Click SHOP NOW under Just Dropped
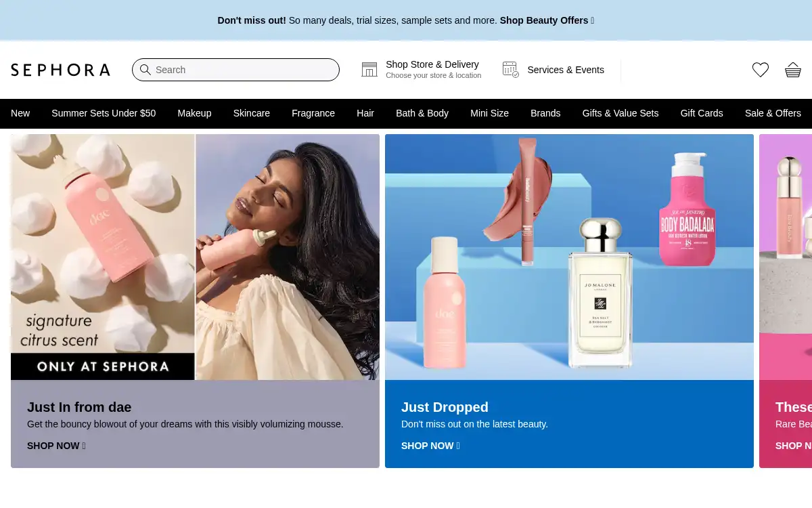This screenshot has width=812, height=508. pyautogui.click(x=430, y=446)
